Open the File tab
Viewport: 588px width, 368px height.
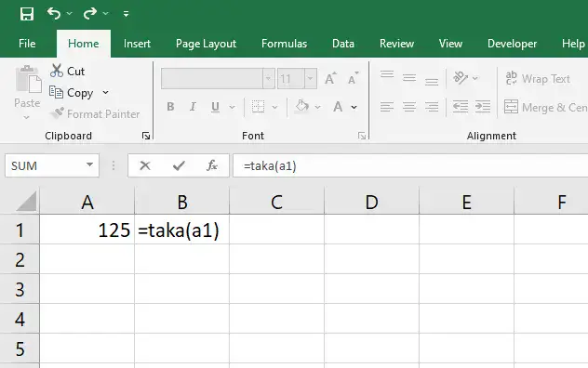pyautogui.click(x=27, y=44)
